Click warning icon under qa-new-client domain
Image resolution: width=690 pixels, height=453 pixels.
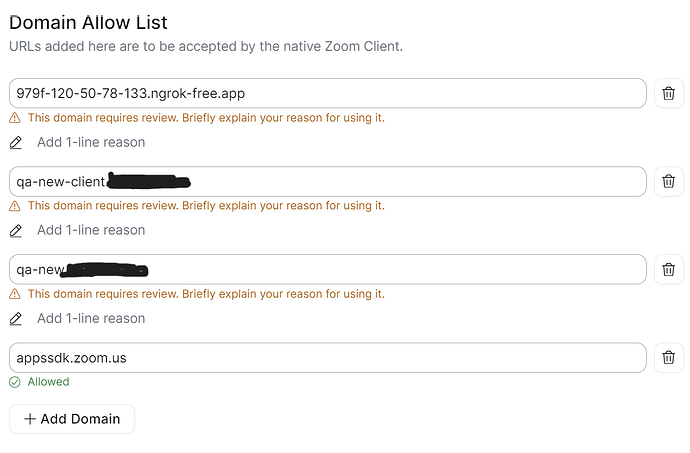(x=15, y=206)
